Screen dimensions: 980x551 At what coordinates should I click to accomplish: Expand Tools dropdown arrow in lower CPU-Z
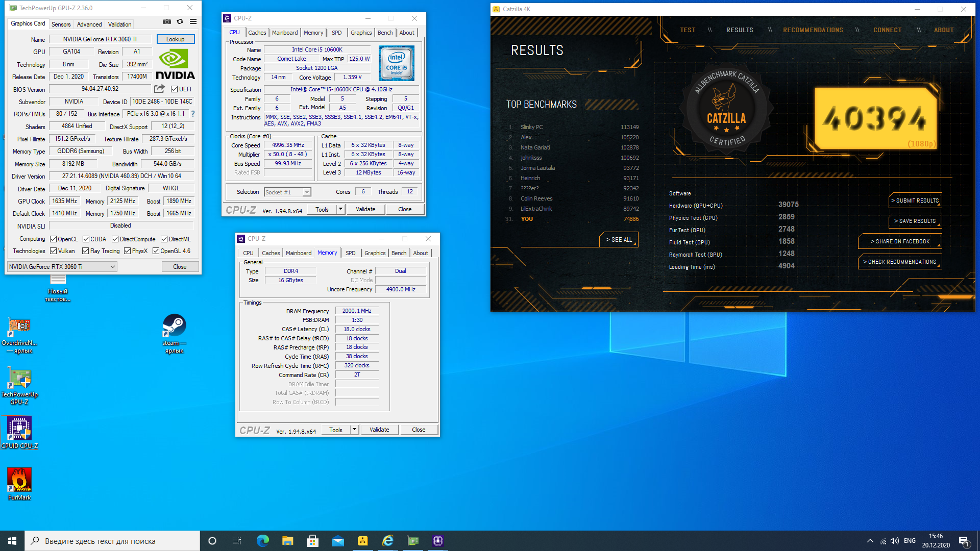pos(355,430)
